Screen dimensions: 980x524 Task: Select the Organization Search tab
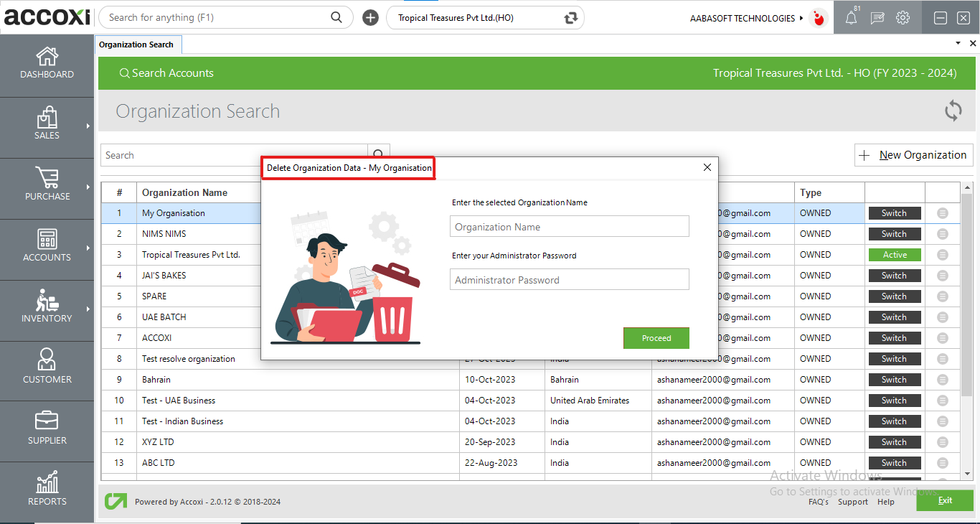point(136,45)
